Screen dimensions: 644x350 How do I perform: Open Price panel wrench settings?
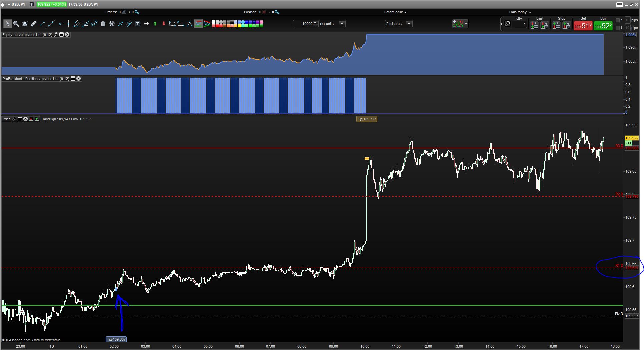(14, 119)
